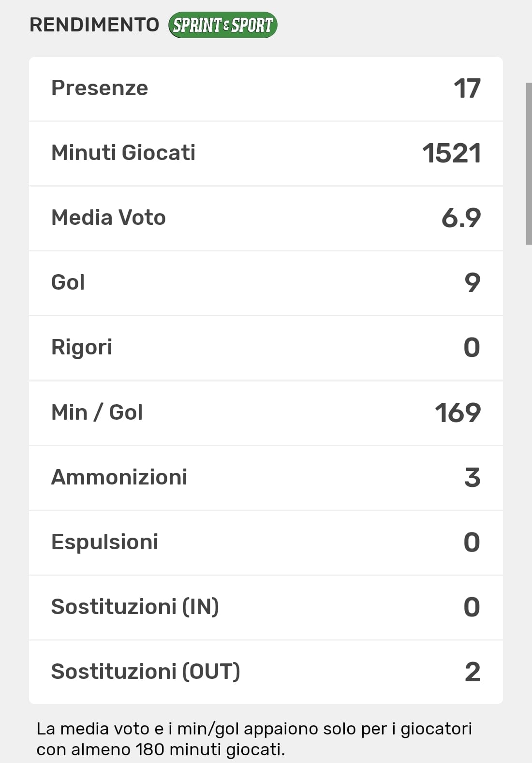
Task: Tap the 6.9 average rating value
Action: (x=461, y=218)
